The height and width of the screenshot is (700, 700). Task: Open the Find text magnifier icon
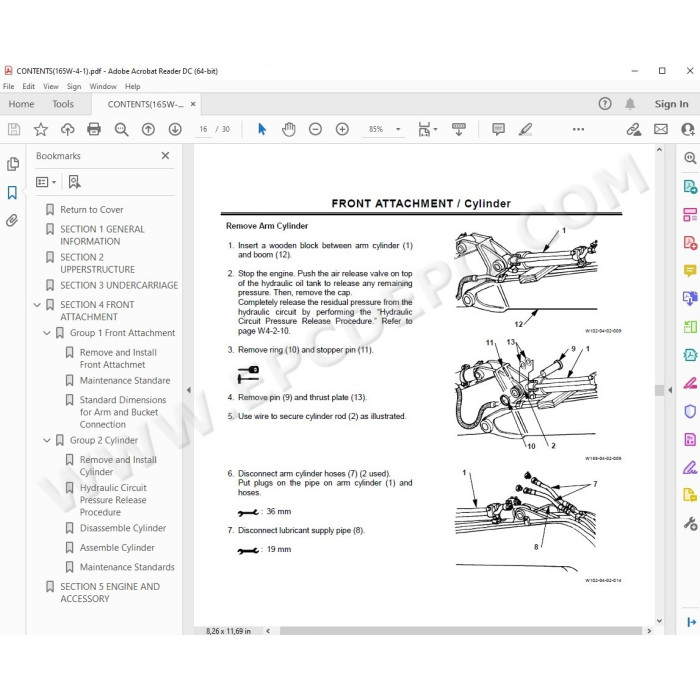click(x=121, y=129)
